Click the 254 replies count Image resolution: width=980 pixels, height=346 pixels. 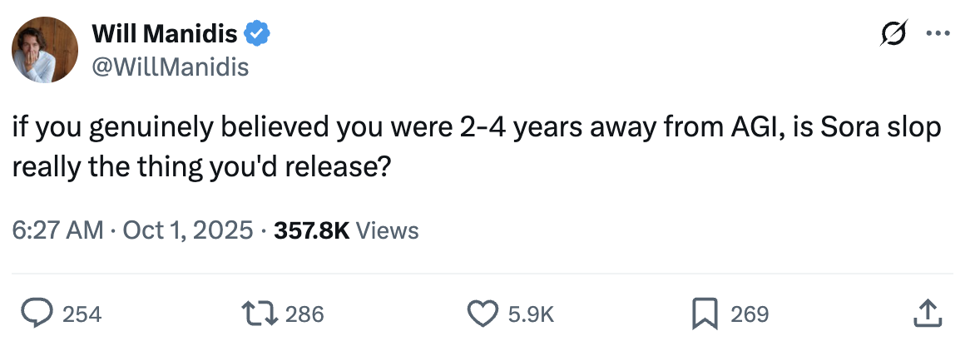click(82, 314)
